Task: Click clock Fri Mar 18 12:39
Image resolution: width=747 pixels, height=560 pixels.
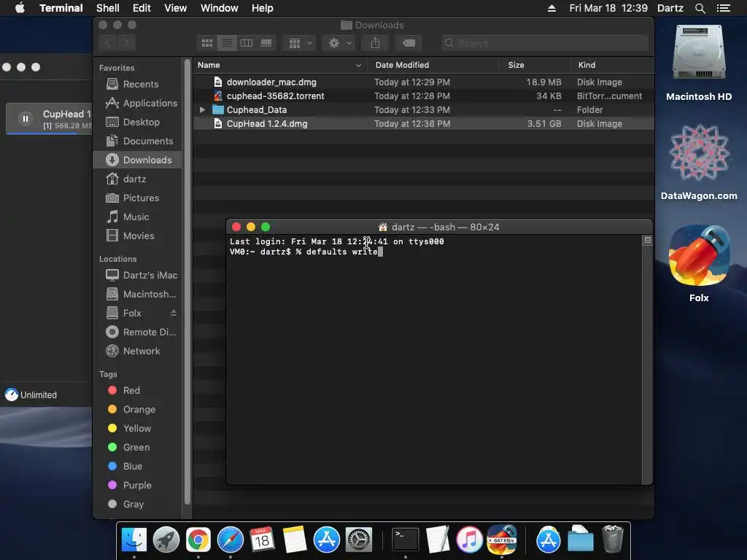Action: pyautogui.click(x=608, y=8)
